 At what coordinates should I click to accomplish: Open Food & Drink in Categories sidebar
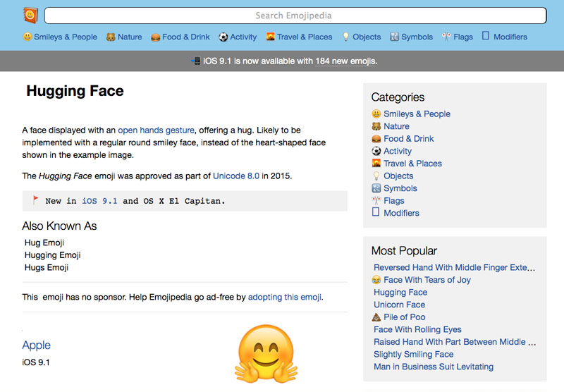click(409, 139)
